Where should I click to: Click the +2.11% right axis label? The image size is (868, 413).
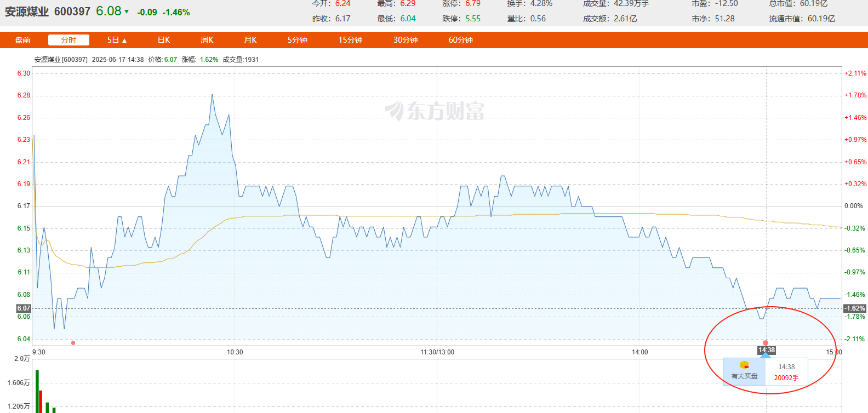[855, 73]
